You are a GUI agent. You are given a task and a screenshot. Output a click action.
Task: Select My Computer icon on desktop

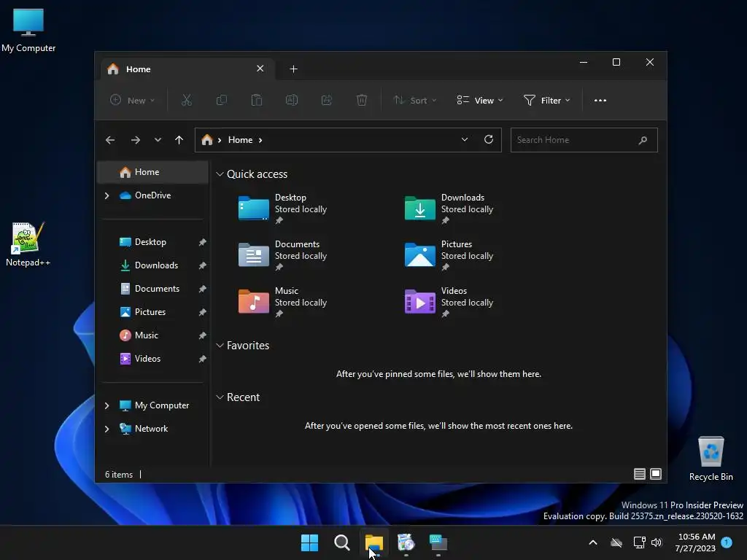pos(28,30)
